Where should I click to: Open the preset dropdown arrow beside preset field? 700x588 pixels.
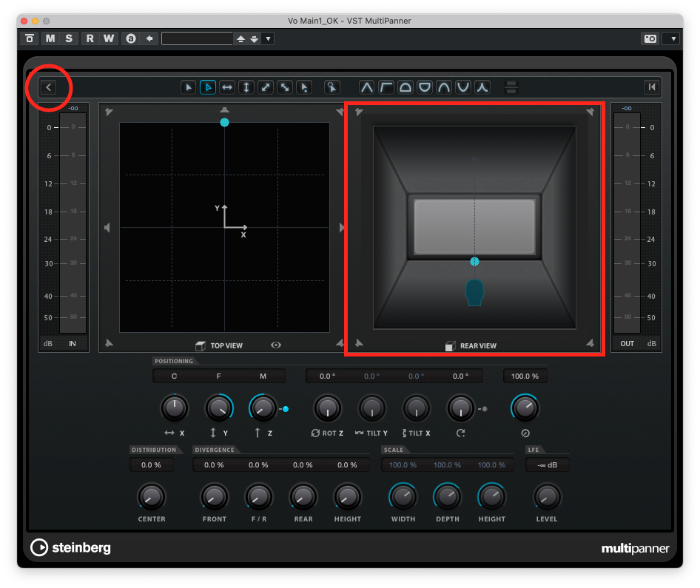click(268, 38)
